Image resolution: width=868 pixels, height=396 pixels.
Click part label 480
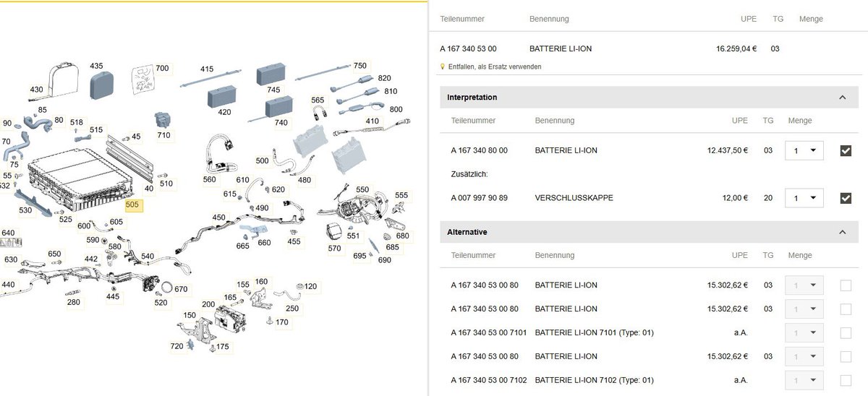(x=305, y=180)
